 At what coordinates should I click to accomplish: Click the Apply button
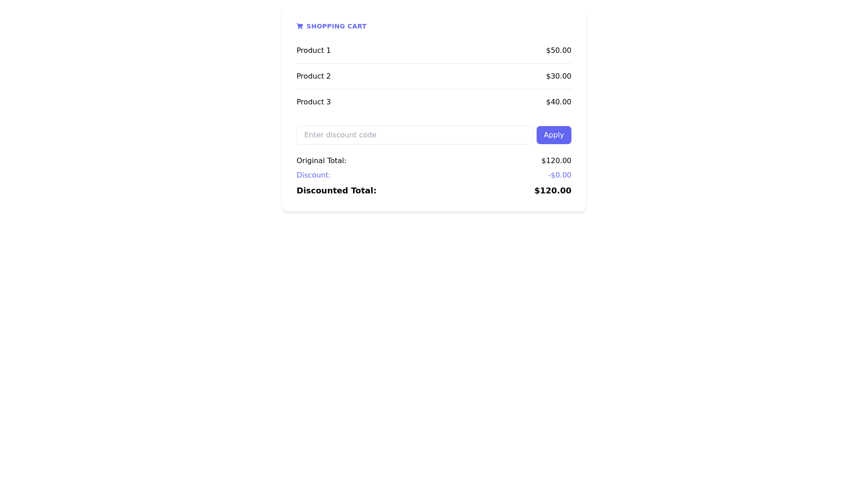coord(553,135)
